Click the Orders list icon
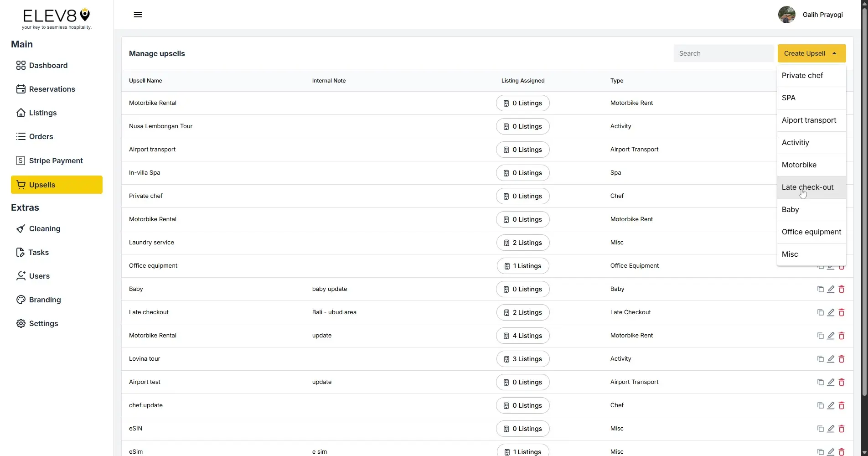 tap(21, 136)
